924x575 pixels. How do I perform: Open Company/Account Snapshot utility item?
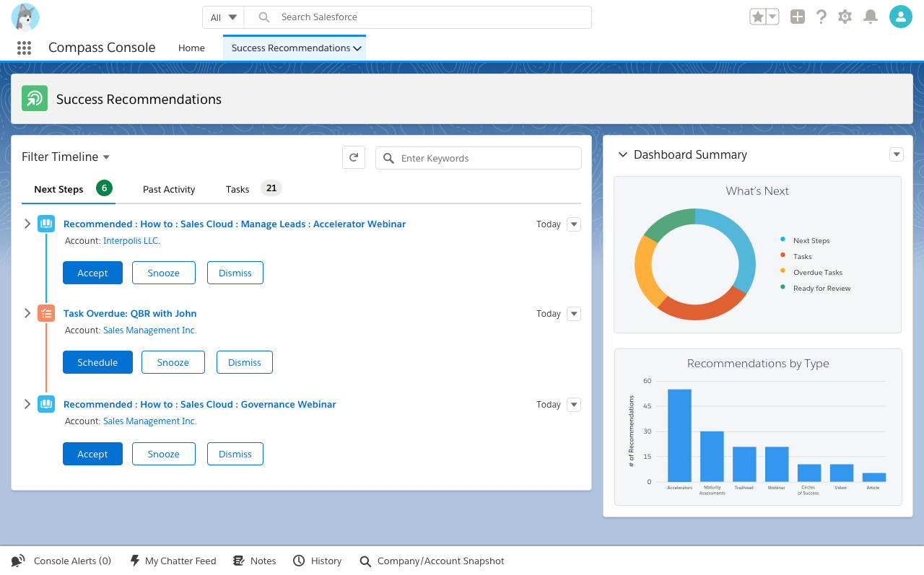(432, 561)
